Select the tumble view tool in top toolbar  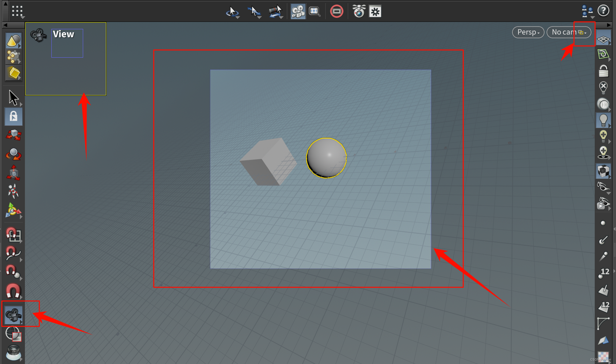[x=233, y=12]
